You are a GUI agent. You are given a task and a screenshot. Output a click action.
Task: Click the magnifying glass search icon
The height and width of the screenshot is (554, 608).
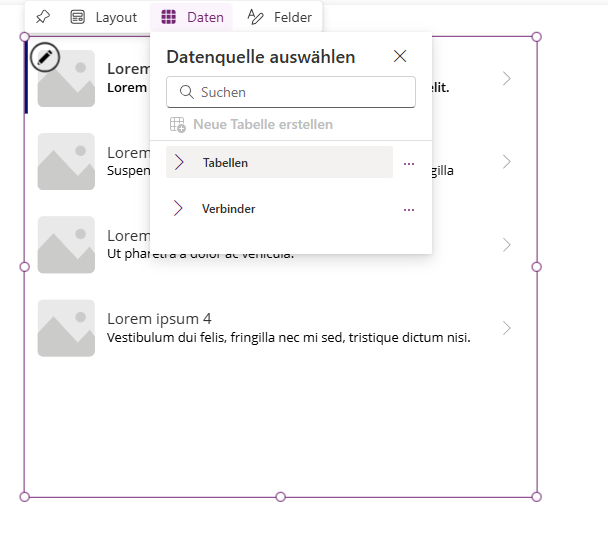tap(186, 92)
